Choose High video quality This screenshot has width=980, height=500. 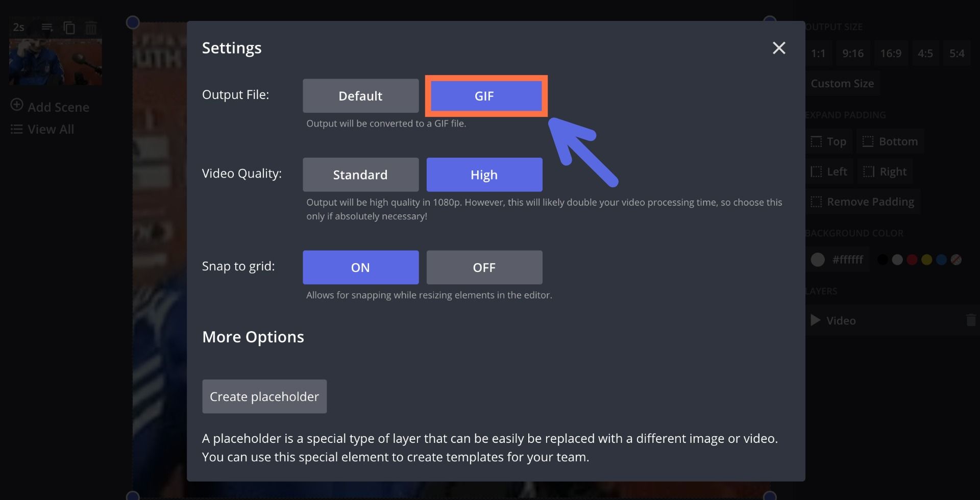tap(484, 175)
